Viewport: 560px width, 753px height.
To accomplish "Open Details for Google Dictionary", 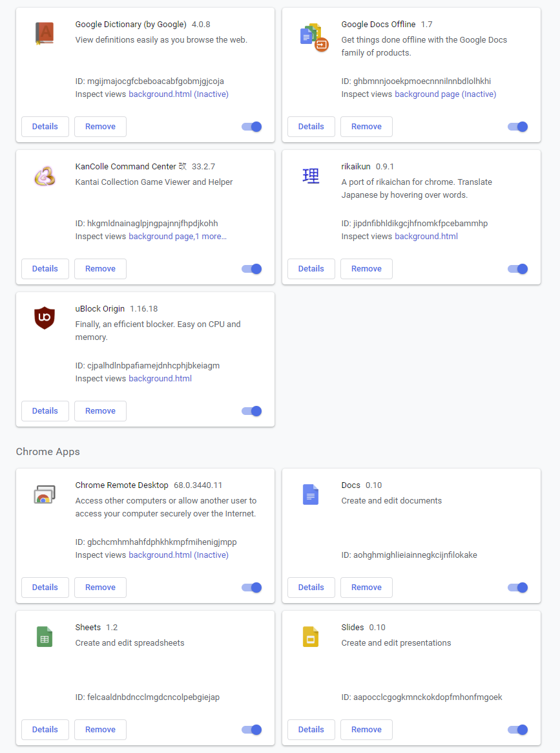I will point(45,127).
